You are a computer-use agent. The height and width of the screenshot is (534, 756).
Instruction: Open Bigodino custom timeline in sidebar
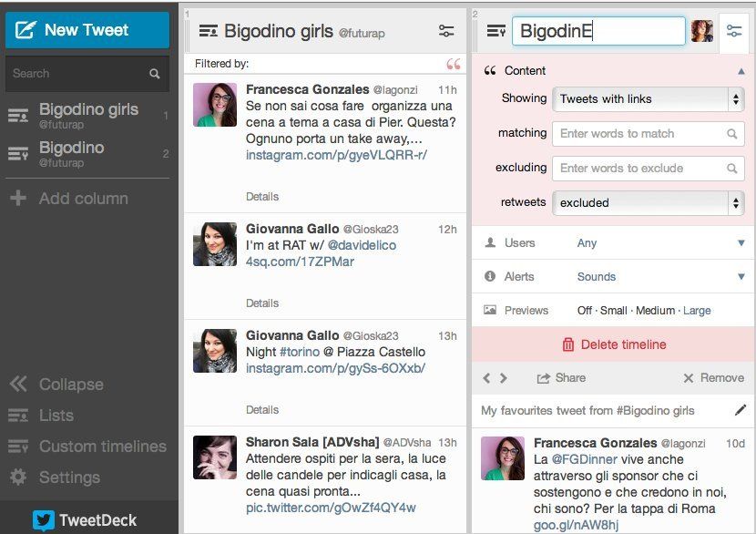[87, 153]
